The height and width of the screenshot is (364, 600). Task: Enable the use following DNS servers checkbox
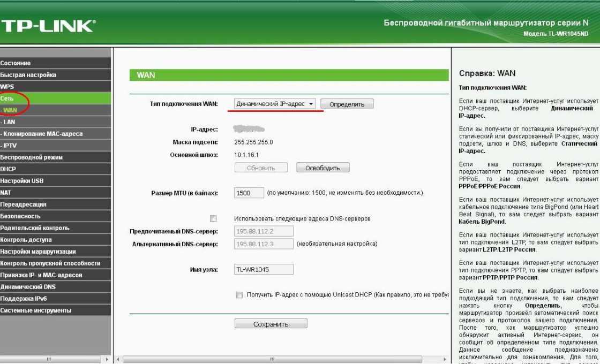pos(213,218)
